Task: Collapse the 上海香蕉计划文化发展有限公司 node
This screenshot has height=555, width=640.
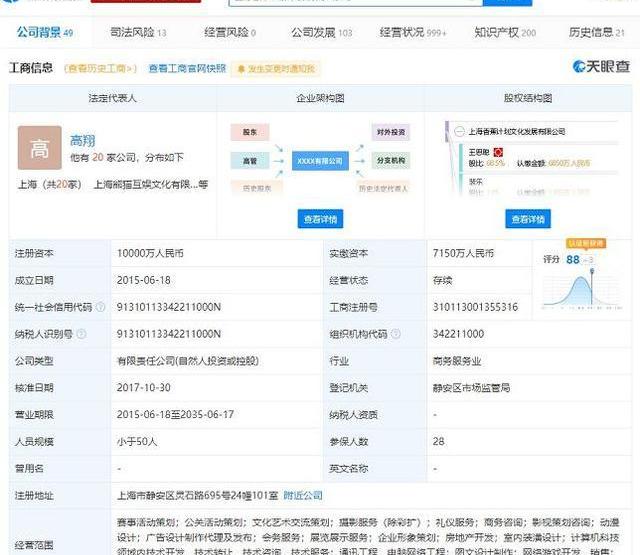Action: click(459, 131)
